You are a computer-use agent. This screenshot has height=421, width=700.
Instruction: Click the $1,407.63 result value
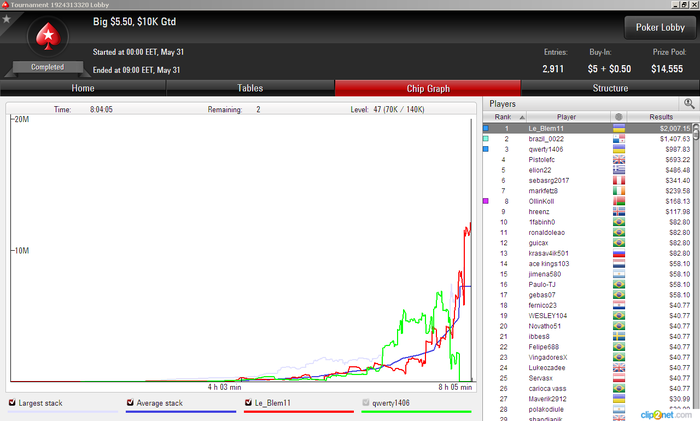(x=675, y=139)
